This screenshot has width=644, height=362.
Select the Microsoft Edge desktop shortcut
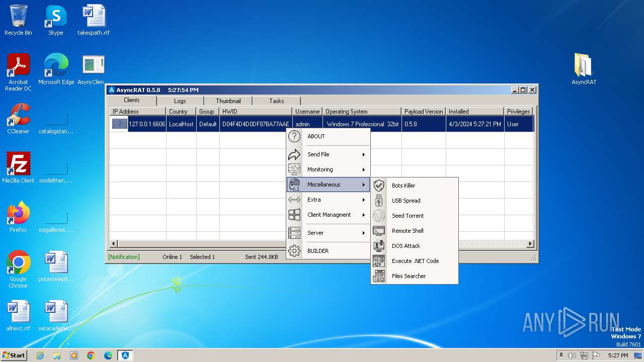point(56,69)
